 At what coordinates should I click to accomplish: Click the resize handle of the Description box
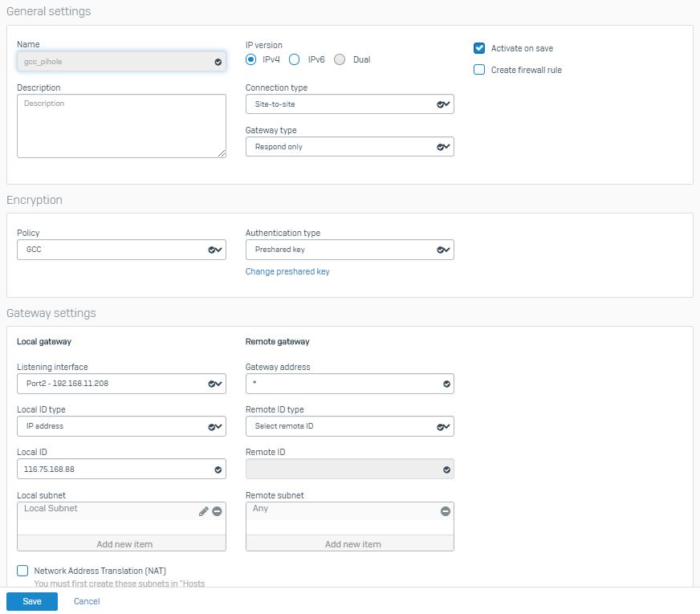[x=222, y=153]
